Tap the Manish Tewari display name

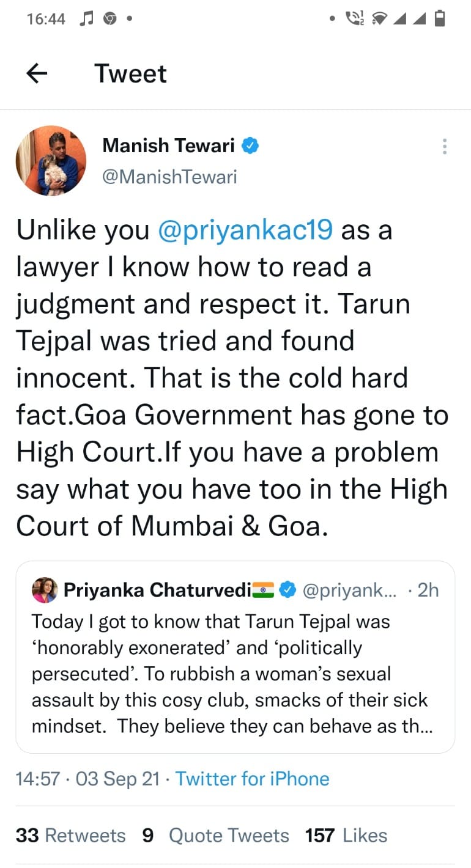[x=168, y=145]
